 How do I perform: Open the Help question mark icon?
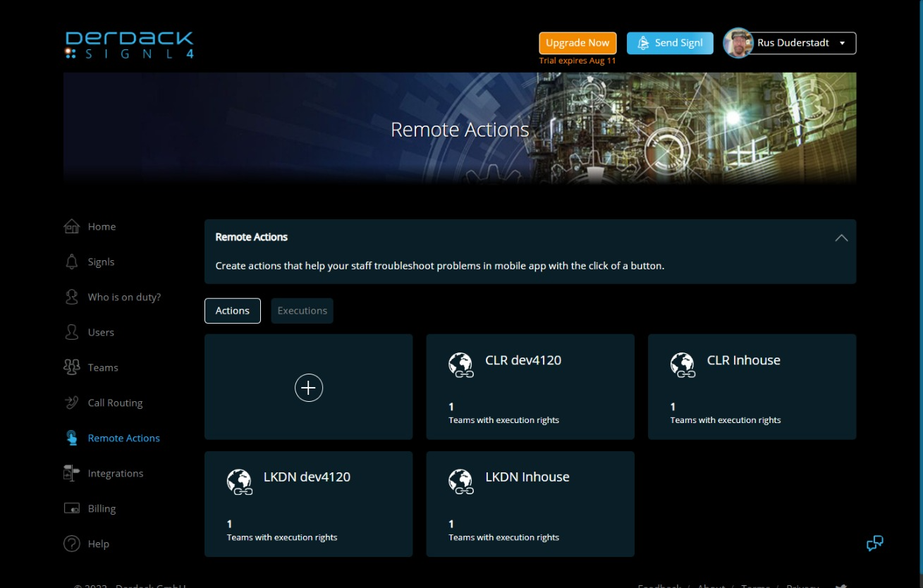point(71,544)
